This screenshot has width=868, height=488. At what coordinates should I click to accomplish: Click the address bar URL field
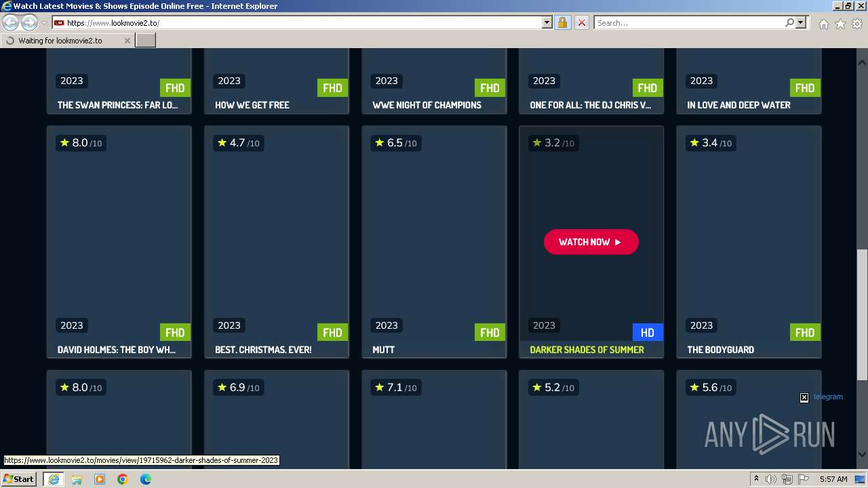click(x=303, y=22)
